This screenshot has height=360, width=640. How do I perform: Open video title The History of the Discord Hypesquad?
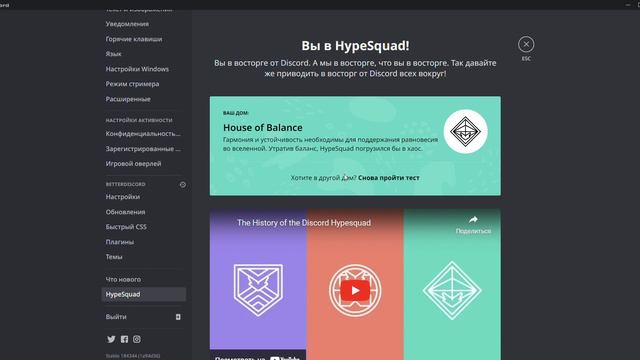coord(304,223)
